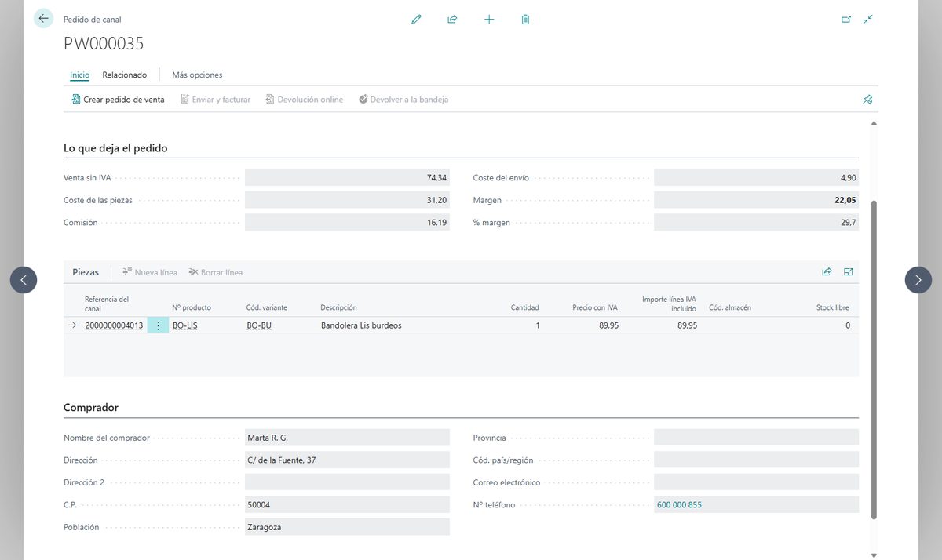
Task: Collapse the Comprador section heading
Action: [91, 408]
